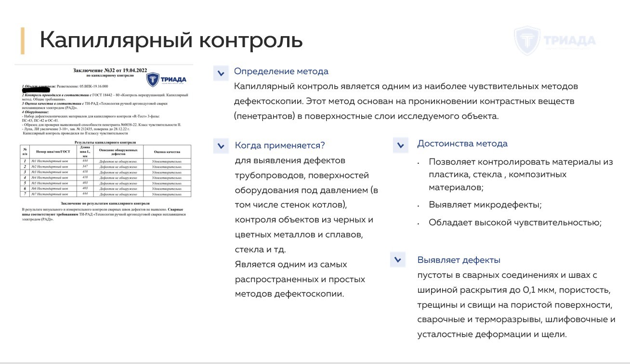Click the chevron icon beside «Когда применяется?»
Screen dimensions: 630x364
(221, 145)
